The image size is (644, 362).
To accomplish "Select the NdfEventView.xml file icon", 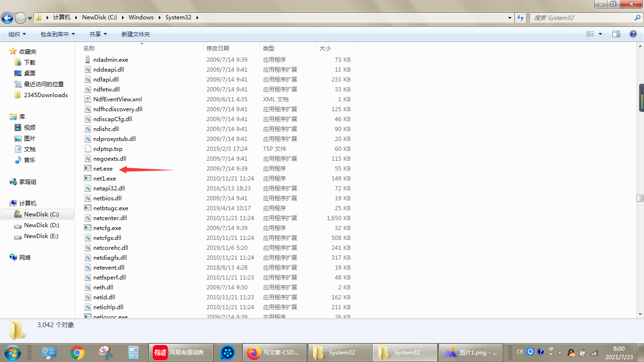I will (88, 99).
